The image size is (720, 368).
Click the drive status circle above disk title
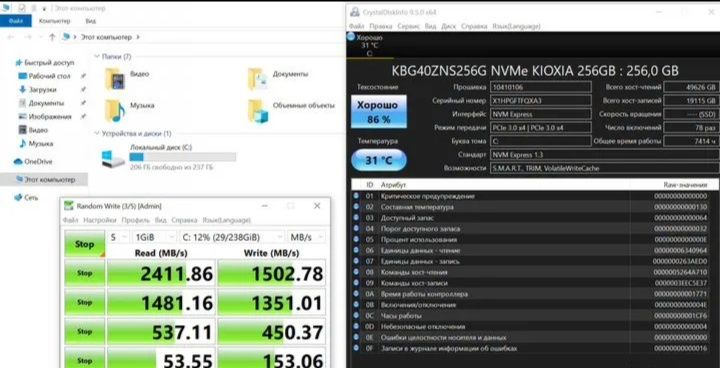pyautogui.click(x=351, y=37)
